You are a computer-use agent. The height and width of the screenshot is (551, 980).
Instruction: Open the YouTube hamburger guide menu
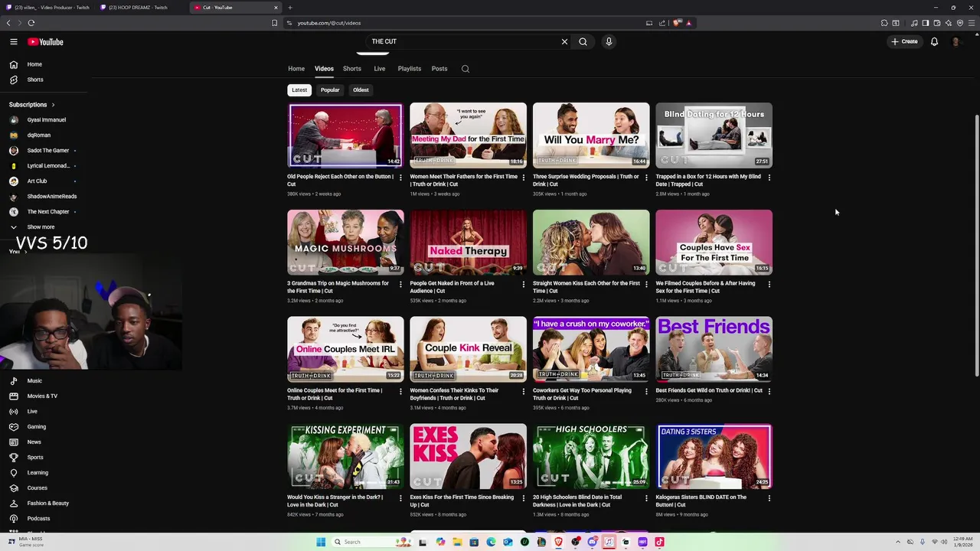coord(14,42)
